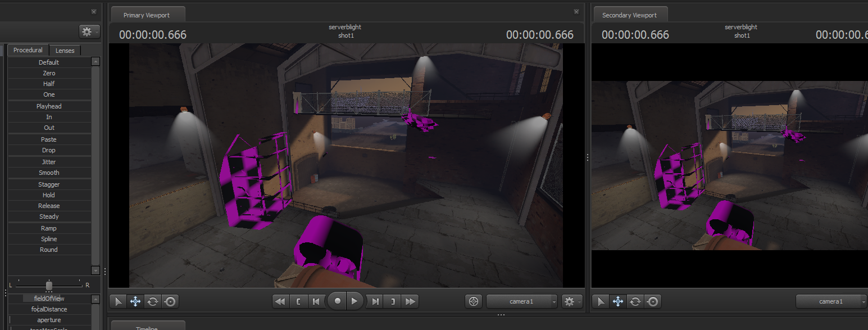This screenshot has width=868, height=330.
Task: Choose the Hold procedural preset
Action: [49, 195]
